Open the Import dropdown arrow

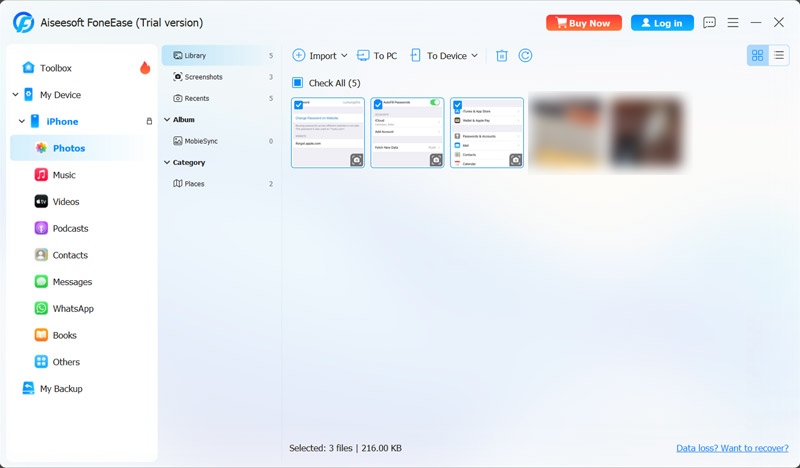pyautogui.click(x=344, y=55)
